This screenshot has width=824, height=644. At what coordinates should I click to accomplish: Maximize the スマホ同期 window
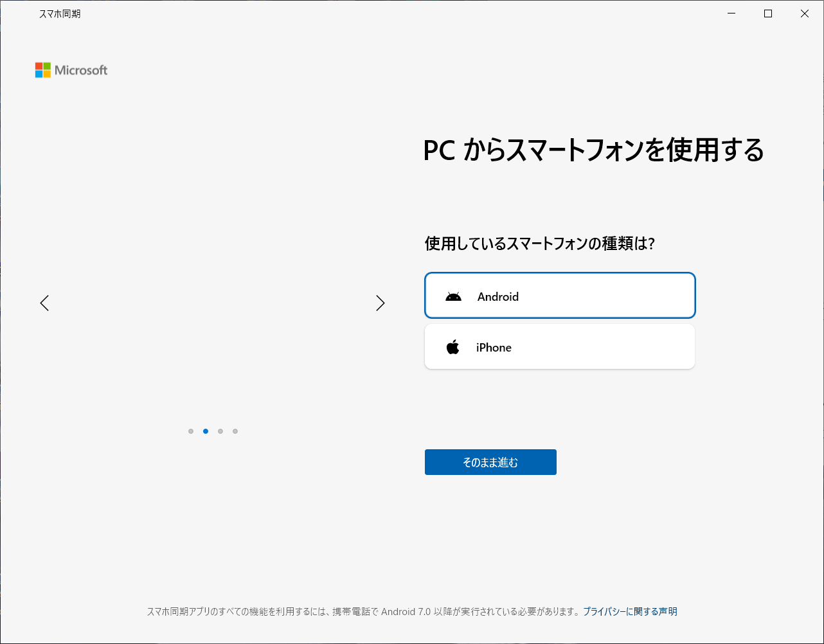point(768,13)
